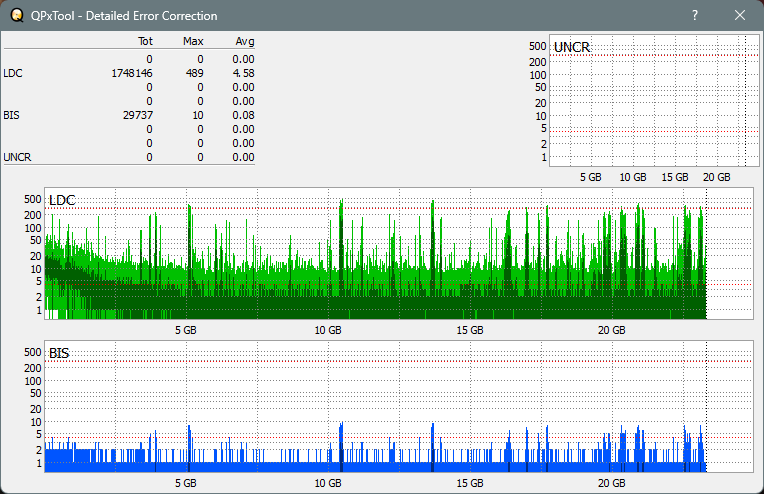Select the Avg column header
Screen dimensions: 764x494
pyautogui.click(x=244, y=41)
